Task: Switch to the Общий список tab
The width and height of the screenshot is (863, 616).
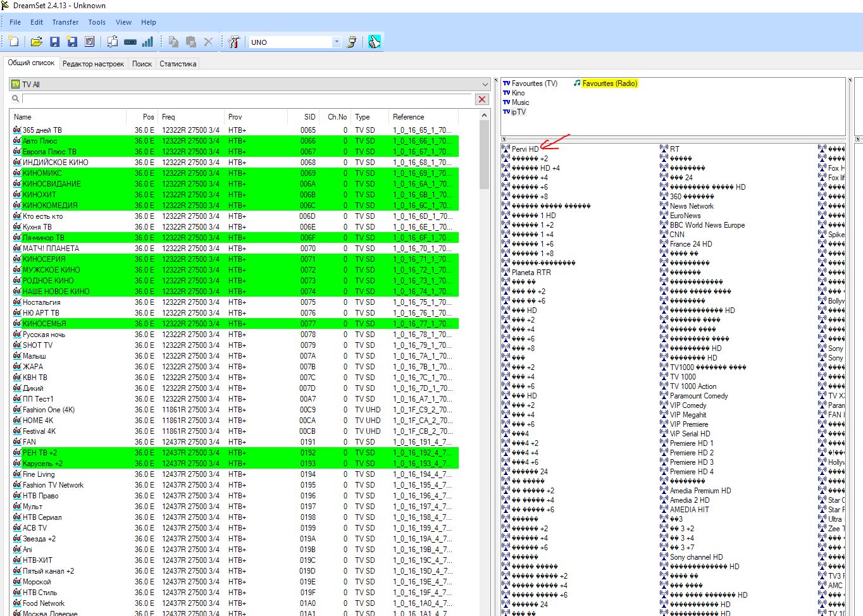Action: coord(31,63)
